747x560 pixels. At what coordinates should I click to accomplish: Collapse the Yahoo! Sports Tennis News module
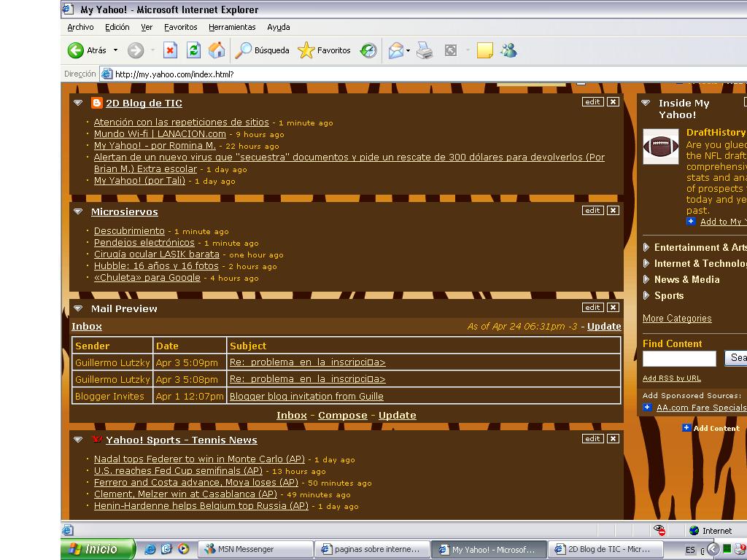[x=78, y=440]
